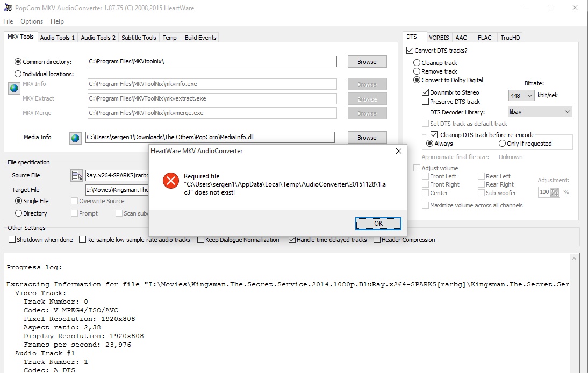This screenshot has height=373, width=588.
Task: Open the source file picker icon
Action: point(76,175)
